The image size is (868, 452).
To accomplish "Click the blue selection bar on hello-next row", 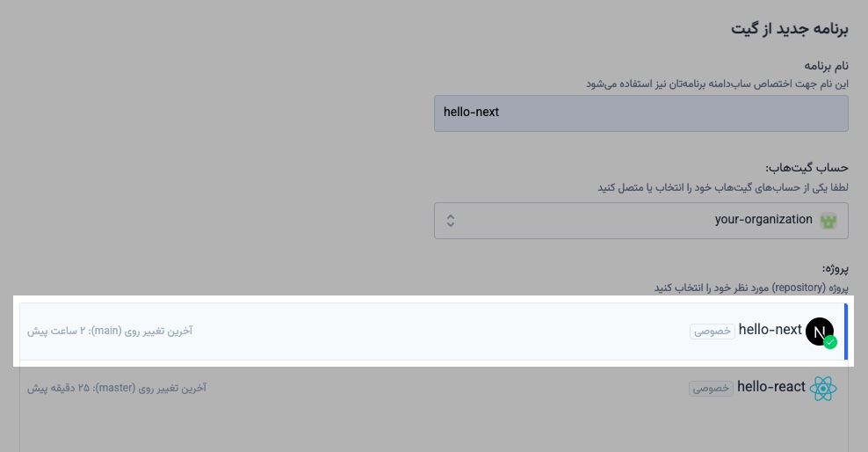I will click(x=846, y=332).
